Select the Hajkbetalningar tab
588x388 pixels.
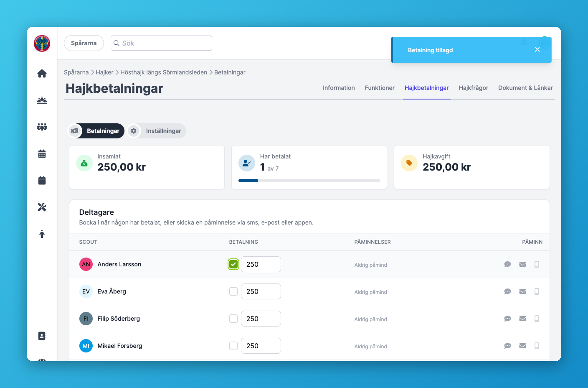point(427,88)
